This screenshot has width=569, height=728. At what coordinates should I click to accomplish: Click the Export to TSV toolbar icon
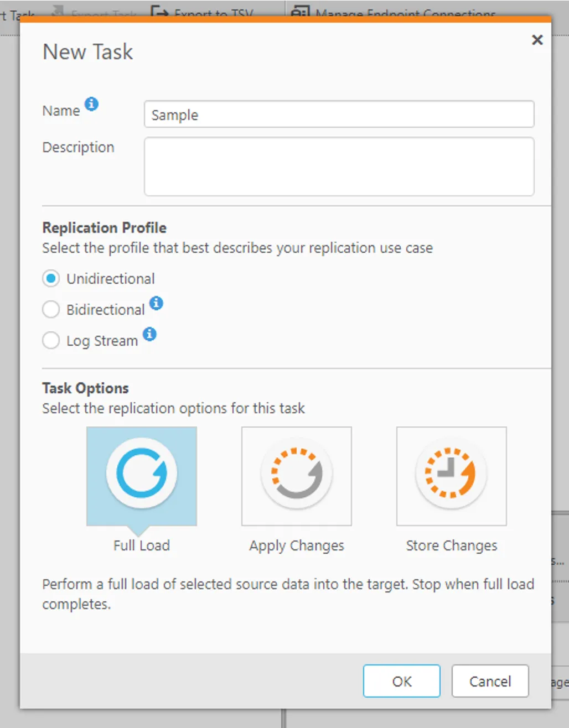coord(159,12)
